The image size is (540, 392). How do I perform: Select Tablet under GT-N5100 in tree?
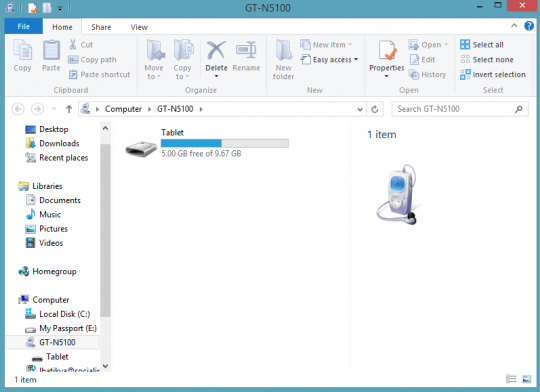click(50, 357)
